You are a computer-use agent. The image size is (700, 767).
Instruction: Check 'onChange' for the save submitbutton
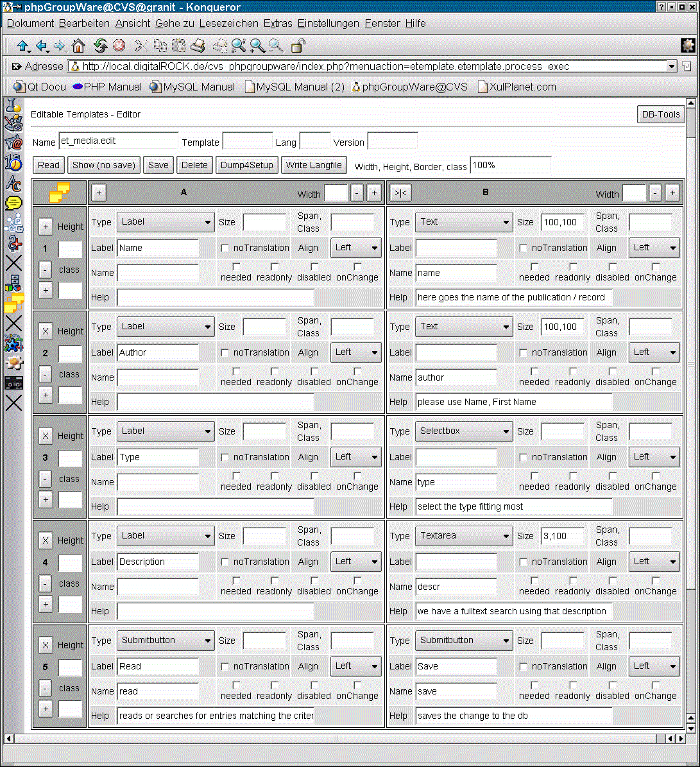click(656, 685)
